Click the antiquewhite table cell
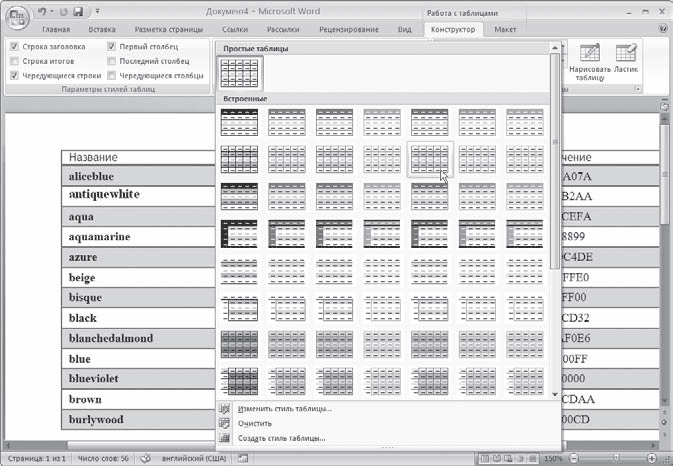 [138, 196]
